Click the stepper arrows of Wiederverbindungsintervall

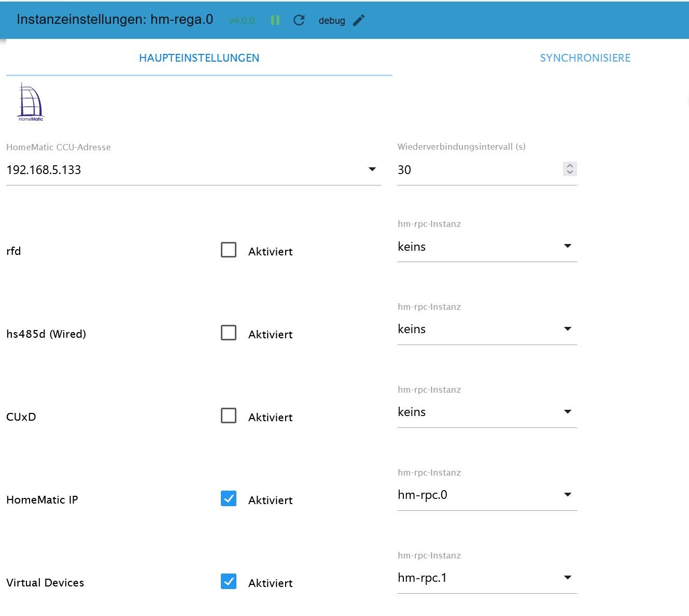[x=570, y=169]
